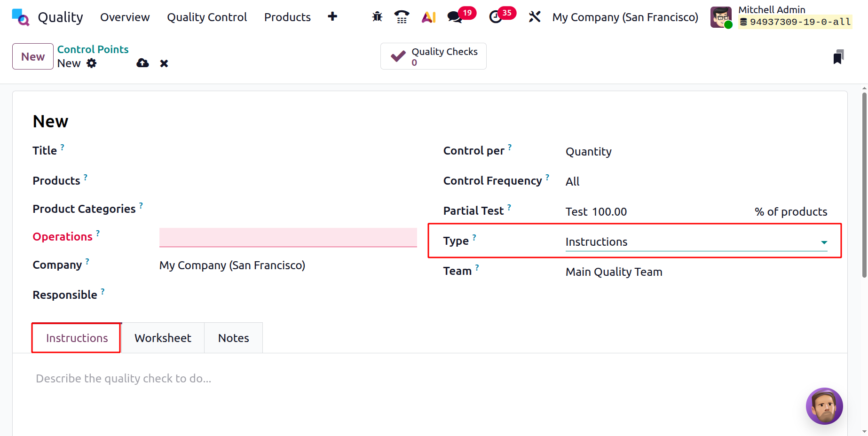Save the record via the cloud upload icon

[142, 63]
